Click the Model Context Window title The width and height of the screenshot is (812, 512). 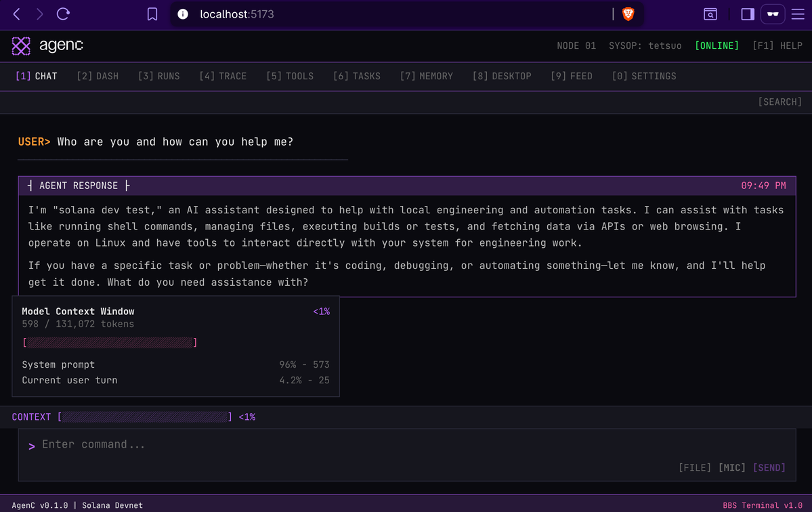[x=78, y=312]
